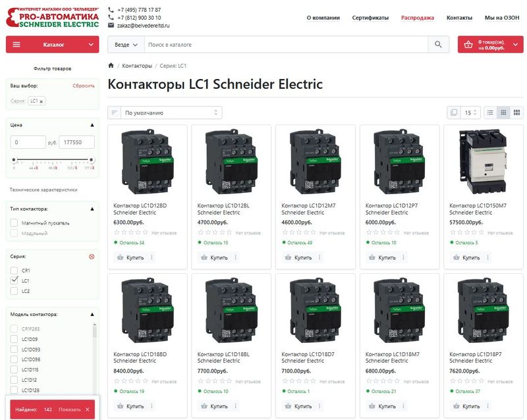Go to home via breadcrumb house icon
Screen dimensions: 527x420
pyautogui.click(x=111, y=66)
